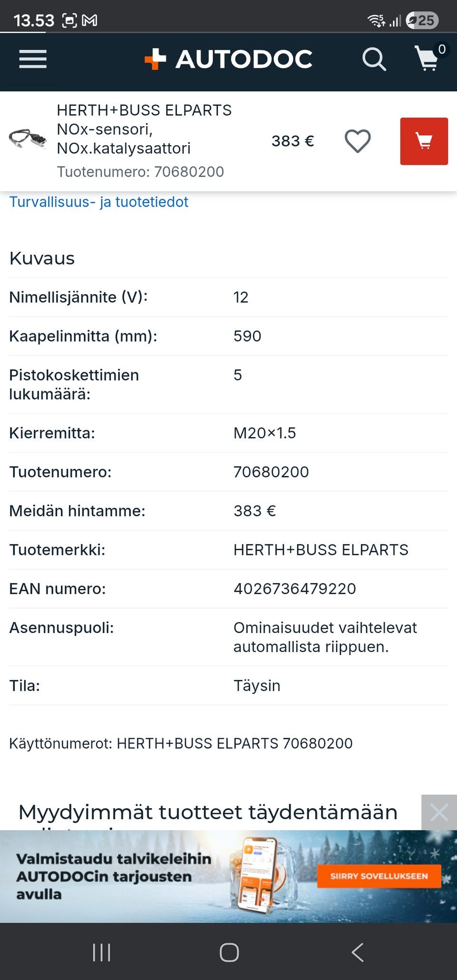Viewport: 457px width, 980px height.
Task: Tap the winter promotion banner text
Action: [x=113, y=876]
